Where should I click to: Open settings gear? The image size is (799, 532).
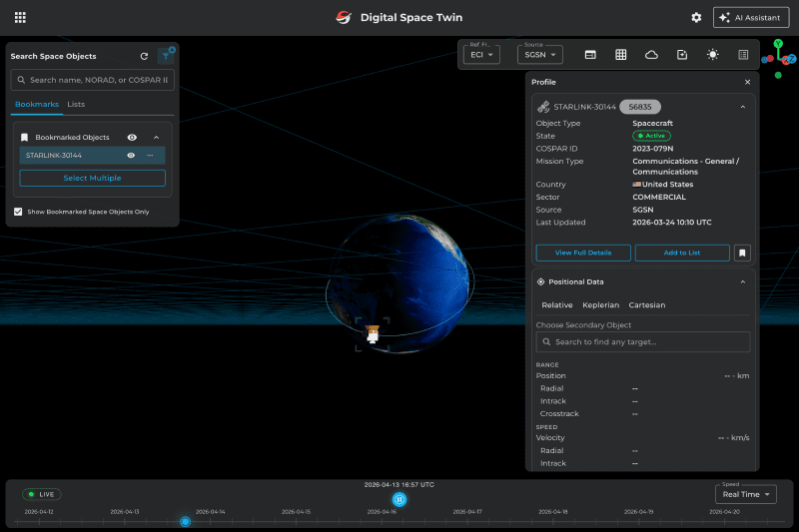pyautogui.click(x=696, y=17)
